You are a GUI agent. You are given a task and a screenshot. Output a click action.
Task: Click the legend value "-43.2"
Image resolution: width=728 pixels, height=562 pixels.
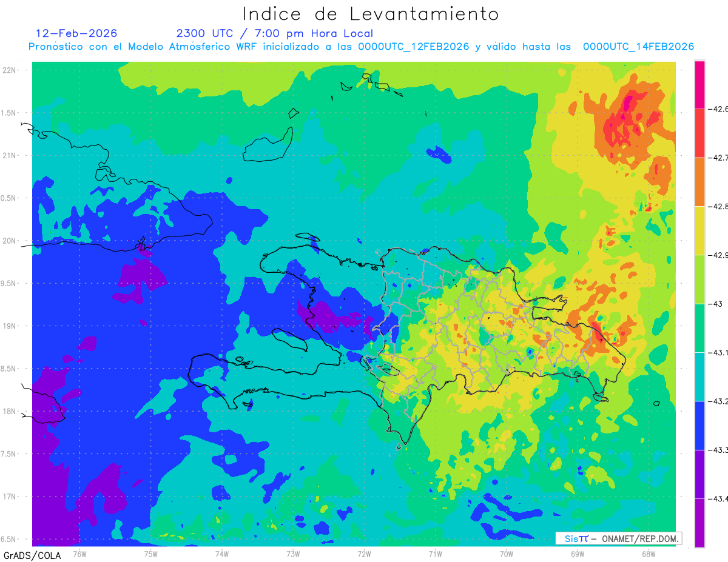click(x=718, y=401)
